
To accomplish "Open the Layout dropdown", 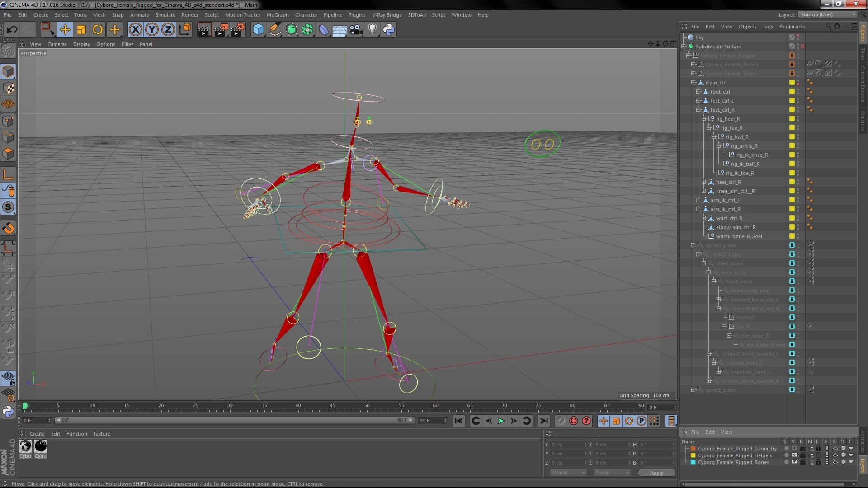I will pyautogui.click(x=827, y=14).
